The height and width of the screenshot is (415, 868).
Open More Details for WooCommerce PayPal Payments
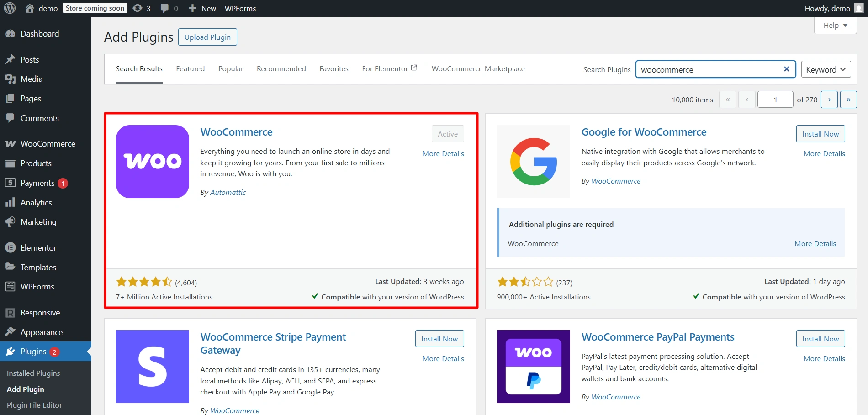tap(824, 359)
